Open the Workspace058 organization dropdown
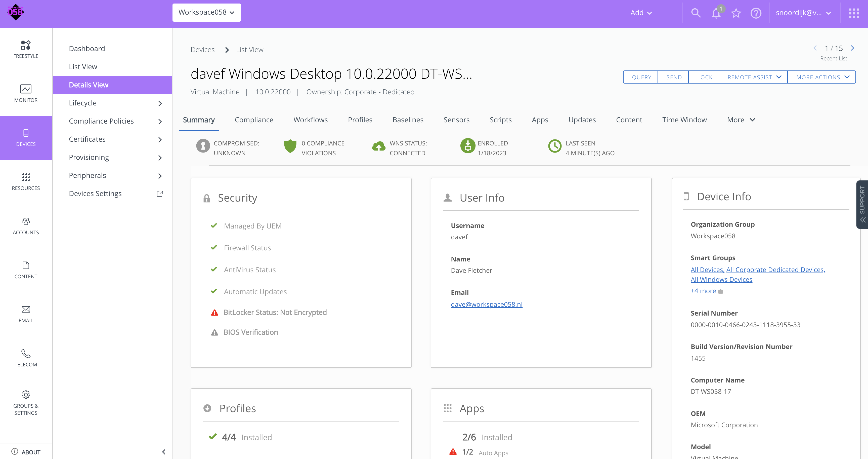Screen dimensions: 868x459 (206, 13)
